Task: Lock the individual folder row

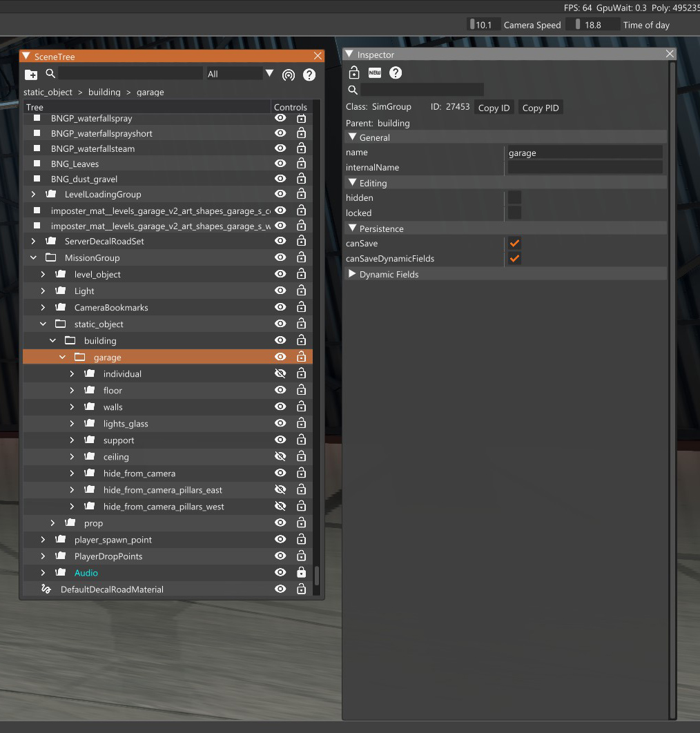Action: coord(301,373)
